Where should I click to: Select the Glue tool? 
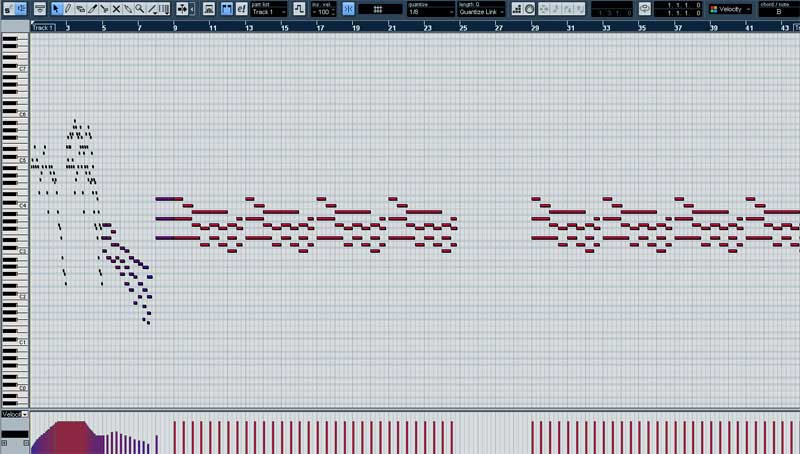click(128, 9)
